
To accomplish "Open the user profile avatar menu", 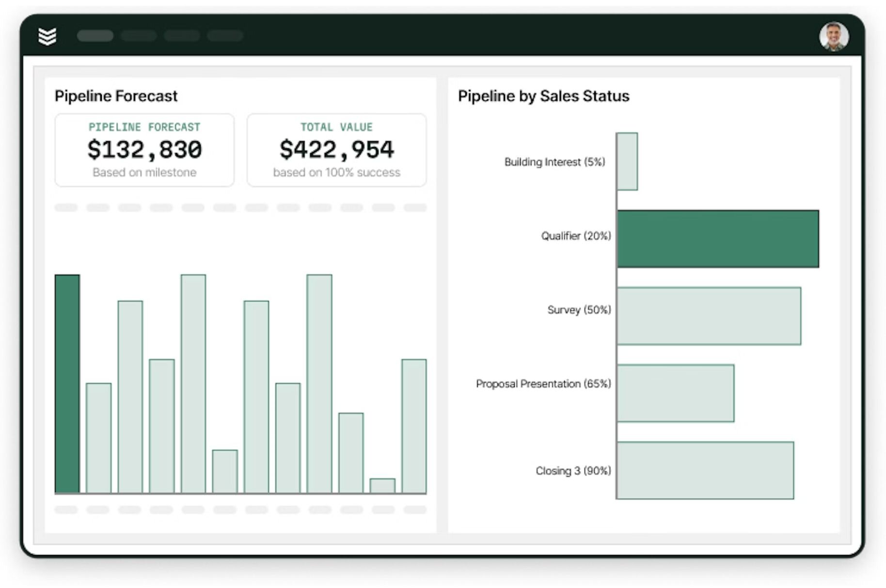I will coord(835,35).
